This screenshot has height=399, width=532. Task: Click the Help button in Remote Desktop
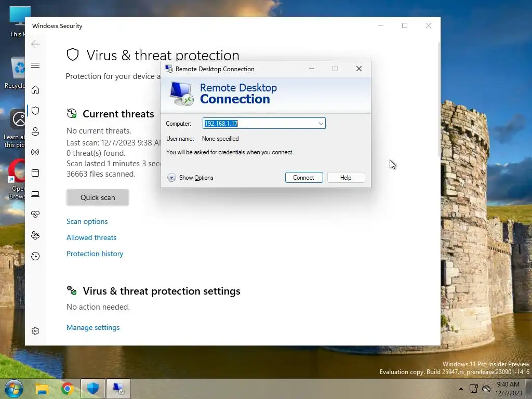pos(346,178)
